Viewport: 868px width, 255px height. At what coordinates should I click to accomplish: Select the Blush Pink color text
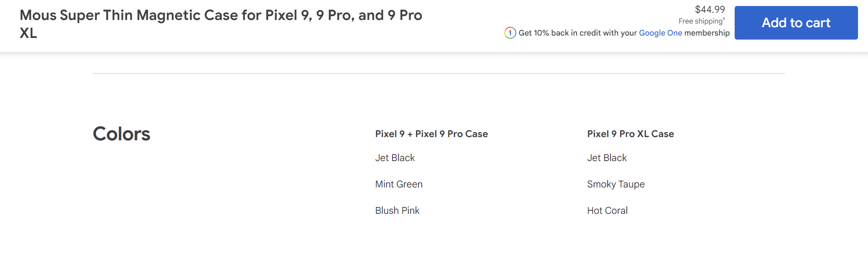point(397,211)
